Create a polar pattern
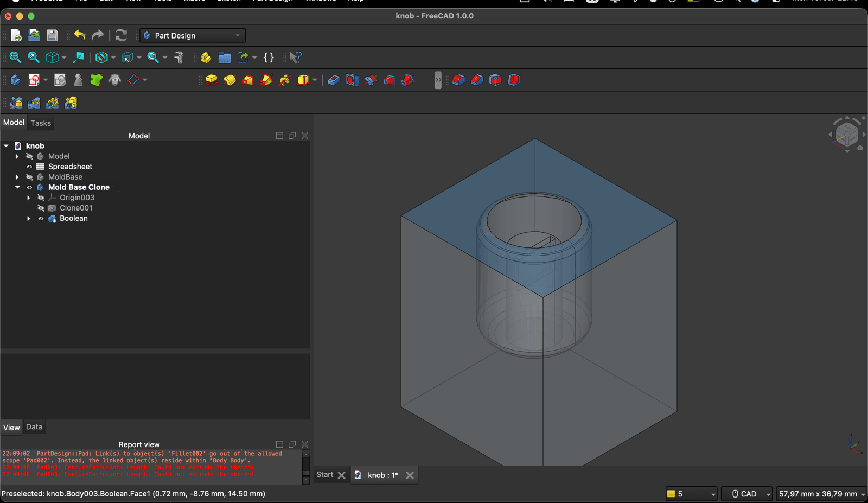The height and width of the screenshot is (503, 868). click(53, 103)
